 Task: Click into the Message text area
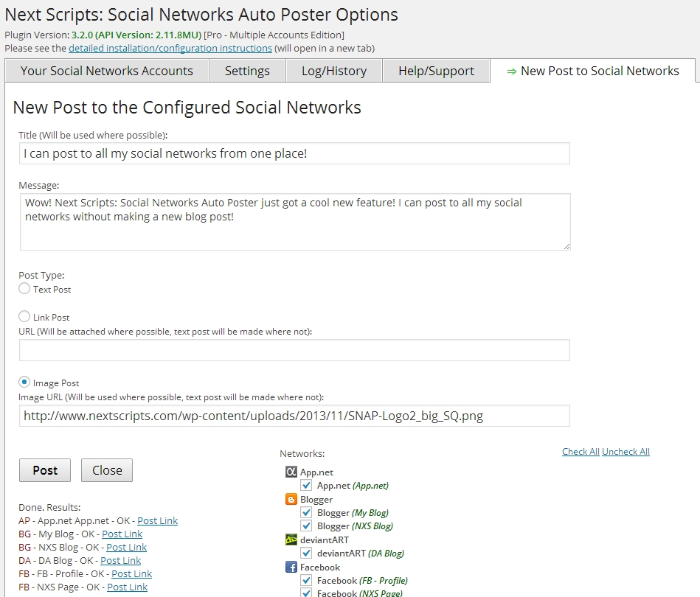[x=295, y=222]
